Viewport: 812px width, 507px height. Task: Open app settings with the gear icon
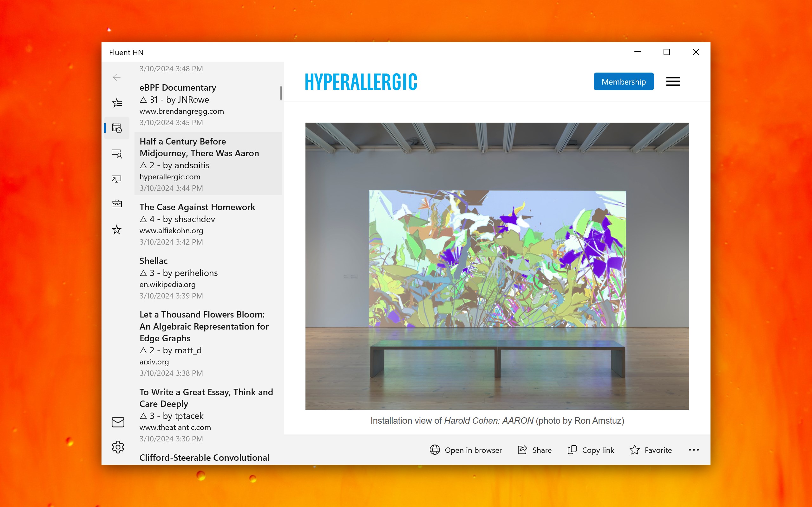(117, 447)
